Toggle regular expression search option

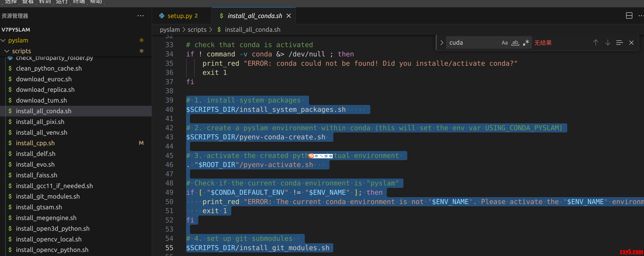pyautogui.click(x=526, y=43)
